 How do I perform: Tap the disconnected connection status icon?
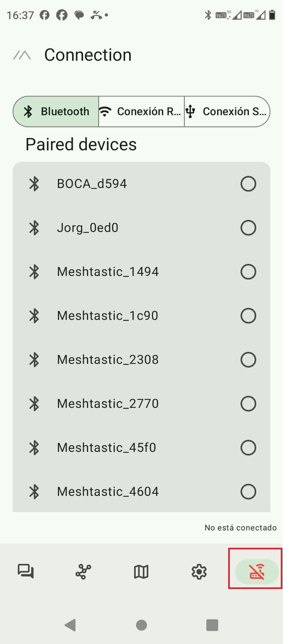tap(257, 571)
